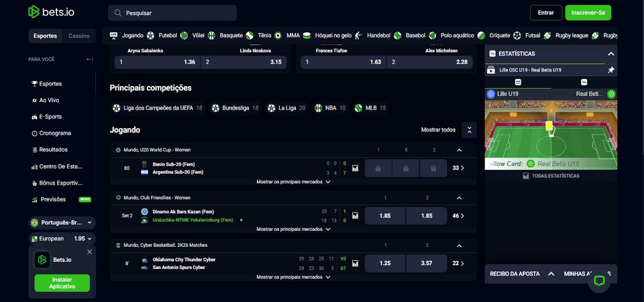The height and width of the screenshot is (302, 644).
Task: Select Futebol in the sports bar
Action: pyautogui.click(x=162, y=36)
